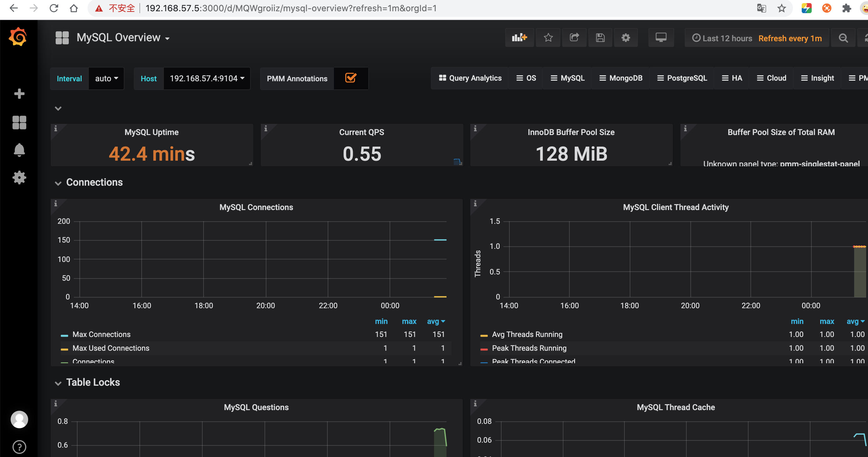Click the MySQL Questions panel title
This screenshot has height=457, width=868.
[256, 407]
